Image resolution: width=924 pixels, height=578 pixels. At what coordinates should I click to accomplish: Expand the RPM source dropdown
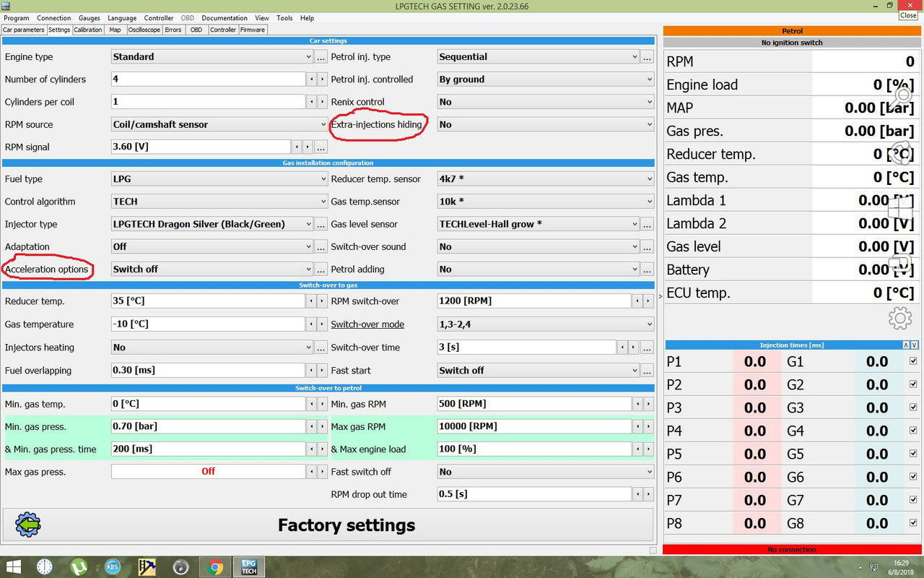pyautogui.click(x=219, y=124)
